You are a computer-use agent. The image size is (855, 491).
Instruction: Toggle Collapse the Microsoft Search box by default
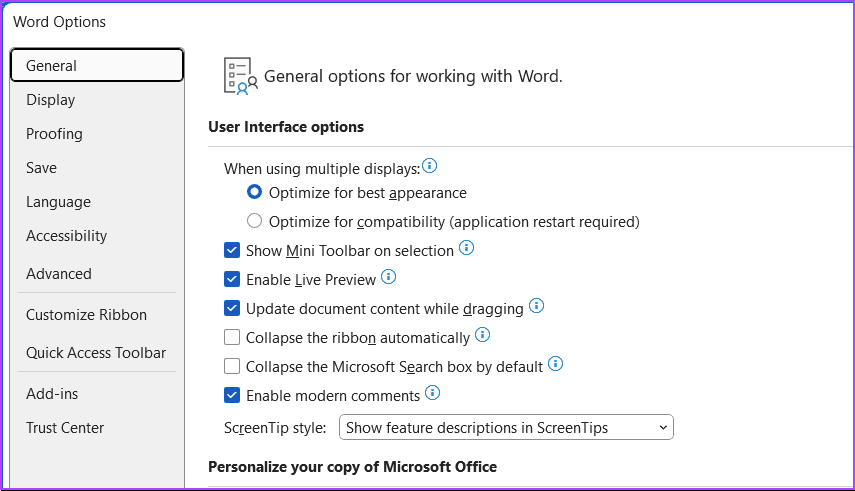point(232,367)
